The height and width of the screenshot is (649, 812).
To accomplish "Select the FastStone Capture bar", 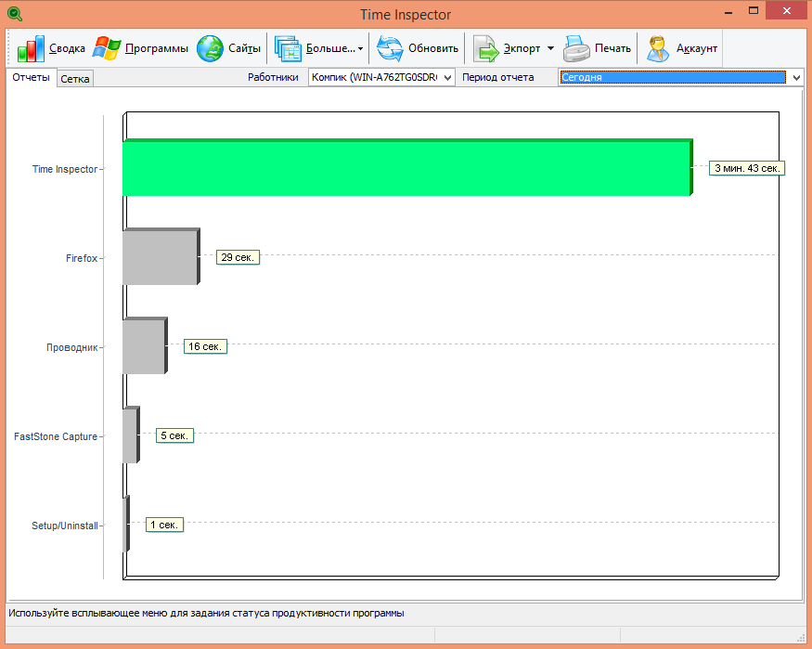I will (x=131, y=435).
